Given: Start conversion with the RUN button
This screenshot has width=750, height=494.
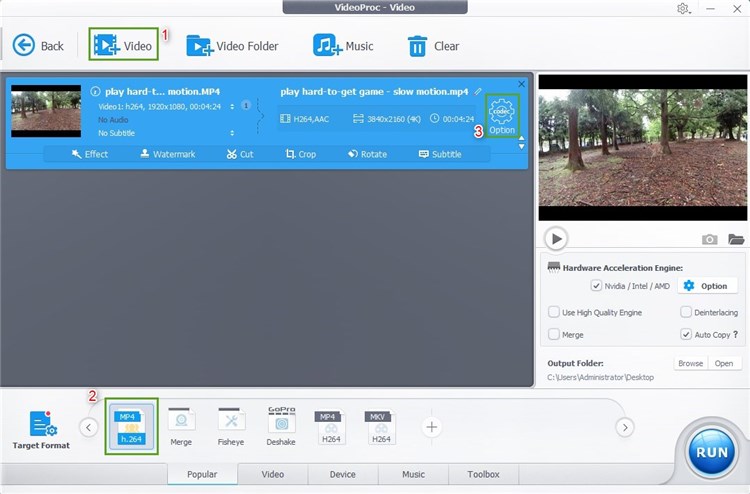Looking at the screenshot, I should tap(711, 452).
